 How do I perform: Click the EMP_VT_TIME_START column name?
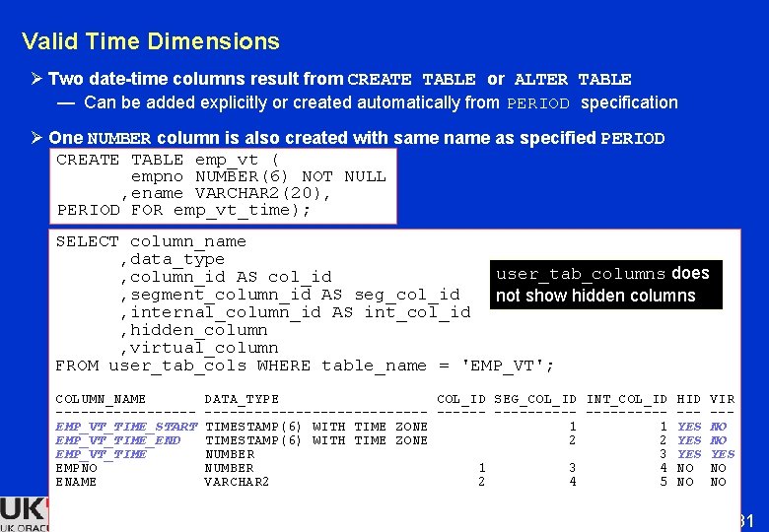click(x=126, y=427)
